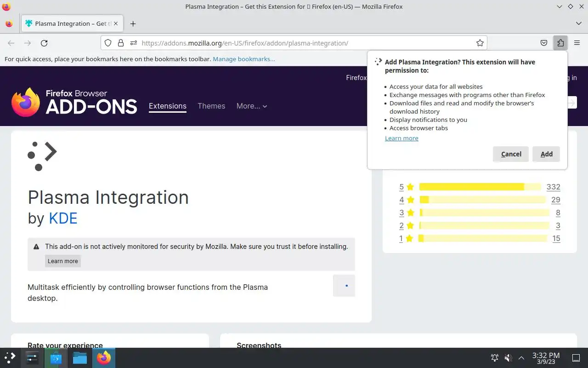Click the Firefox Add-ons logo

coord(74,102)
